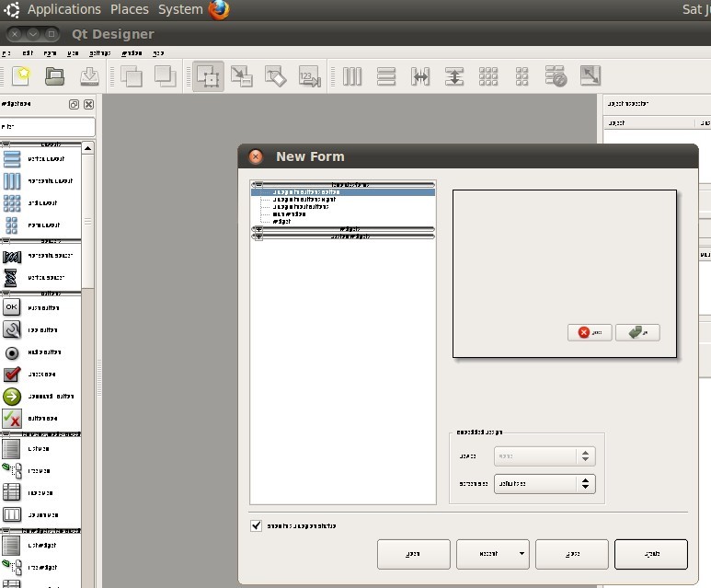
Task: Pick the Form Layout widget icon
Action: (12, 225)
